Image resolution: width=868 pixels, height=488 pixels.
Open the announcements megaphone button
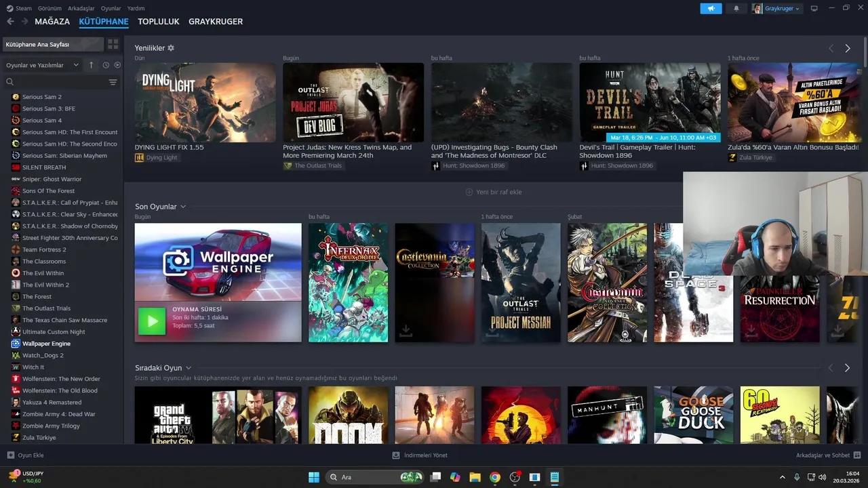click(711, 8)
